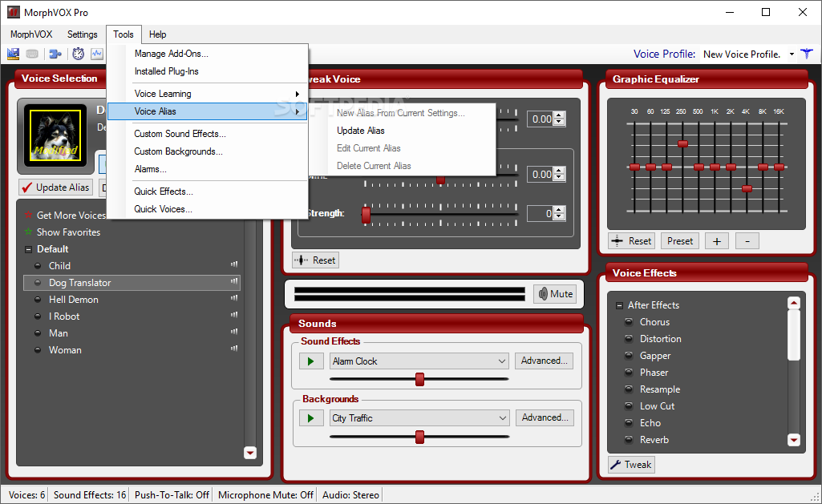Expand the Voice Learning submenu
Image resolution: width=822 pixels, height=504 pixels.
pyautogui.click(x=207, y=94)
